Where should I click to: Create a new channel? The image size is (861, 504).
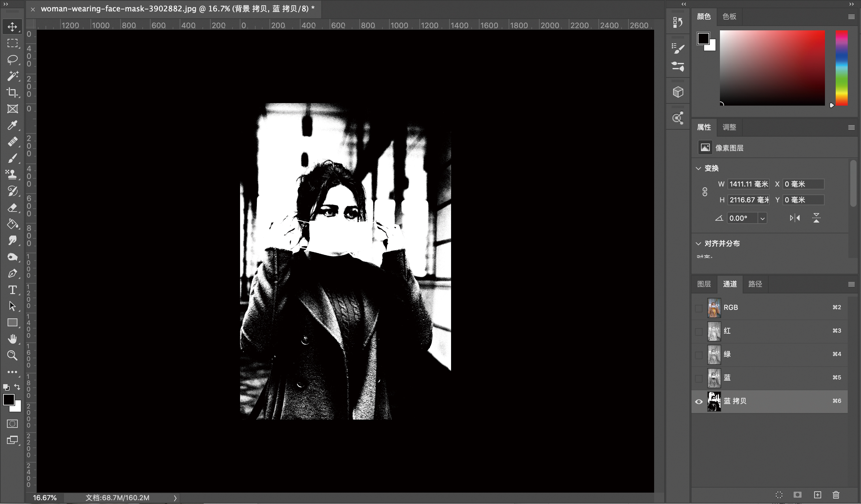[817, 495]
